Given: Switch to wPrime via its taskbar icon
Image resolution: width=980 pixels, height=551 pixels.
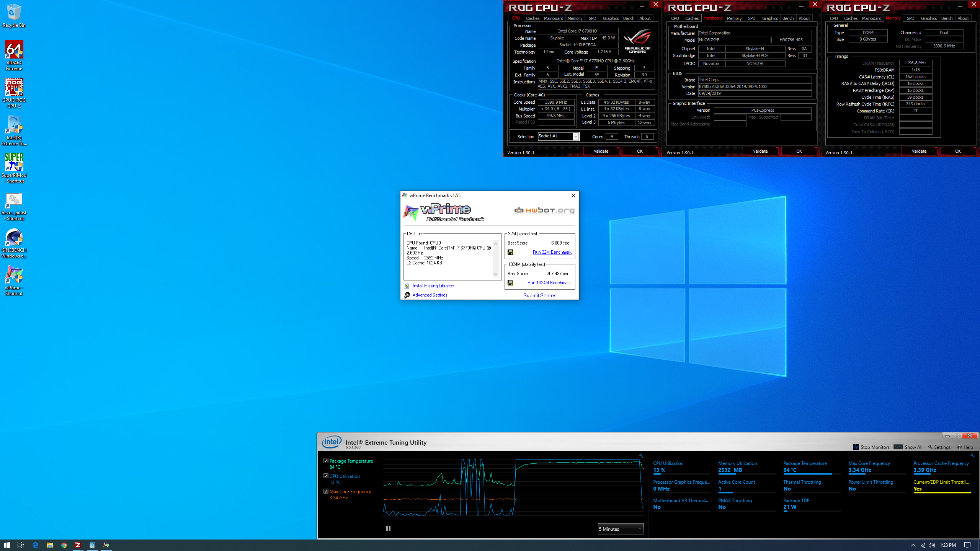Looking at the screenshot, I should pyautogui.click(x=106, y=545).
